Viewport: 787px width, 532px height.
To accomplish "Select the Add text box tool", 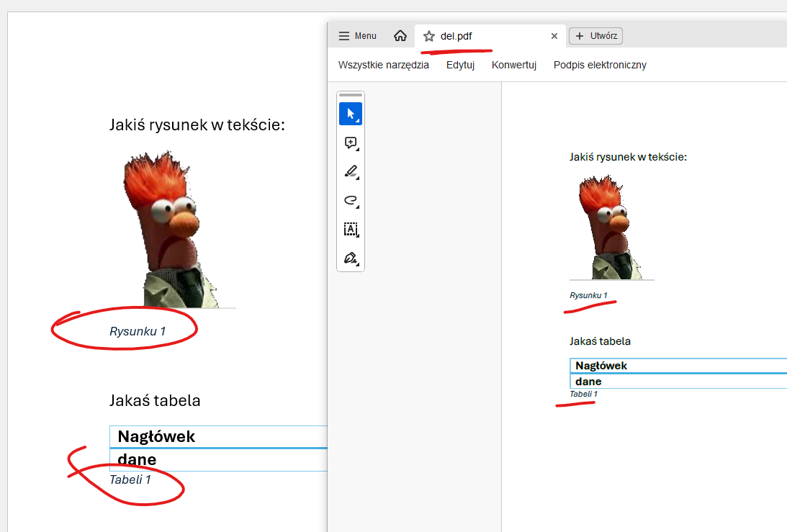I will (351, 230).
